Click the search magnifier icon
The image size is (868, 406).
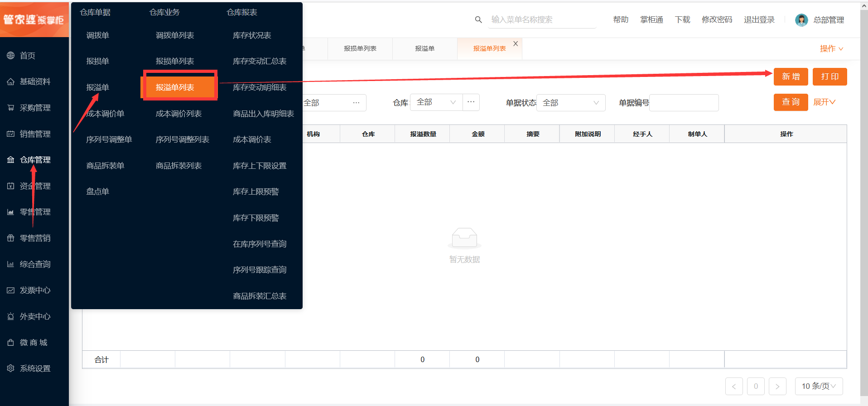478,19
